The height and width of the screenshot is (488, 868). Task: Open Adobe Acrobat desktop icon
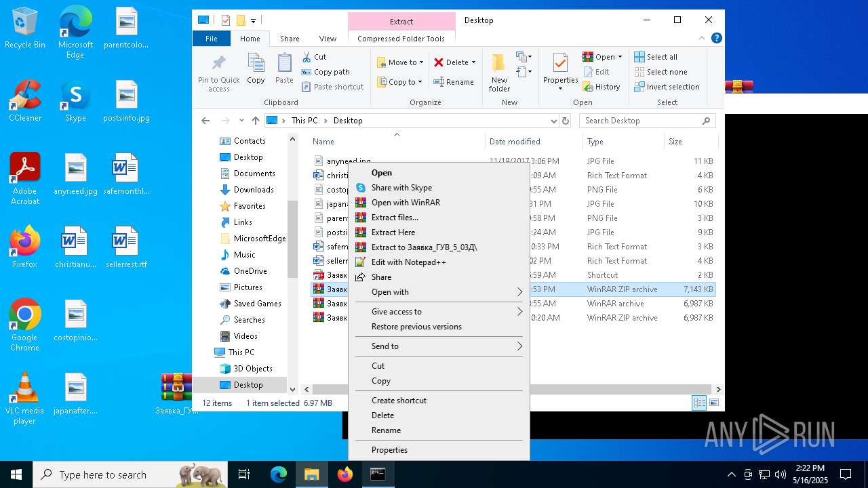25,179
